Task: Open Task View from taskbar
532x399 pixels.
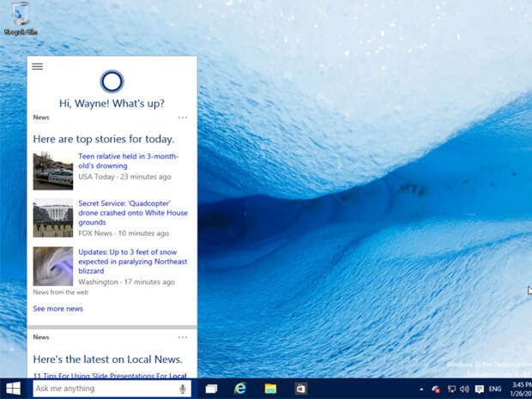Action: pyautogui.click(x=211, y=389)
